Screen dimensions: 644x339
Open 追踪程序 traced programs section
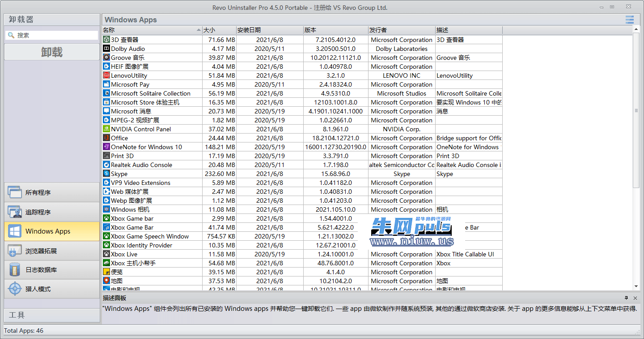pyautogui.click(x=52, y=212)
